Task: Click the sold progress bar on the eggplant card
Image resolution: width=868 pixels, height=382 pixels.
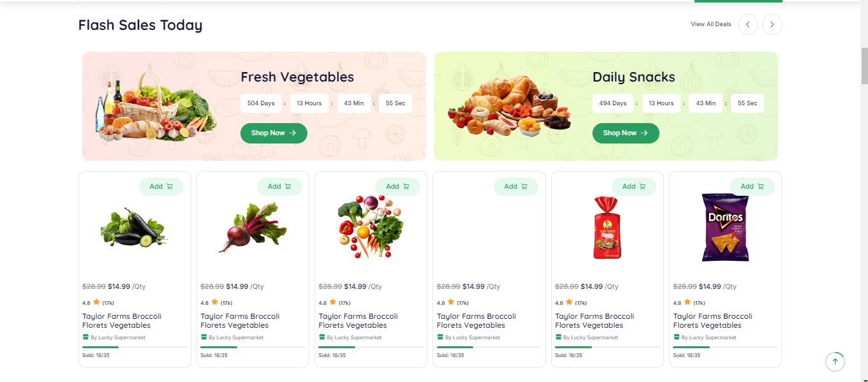Action: click(135, 347)
